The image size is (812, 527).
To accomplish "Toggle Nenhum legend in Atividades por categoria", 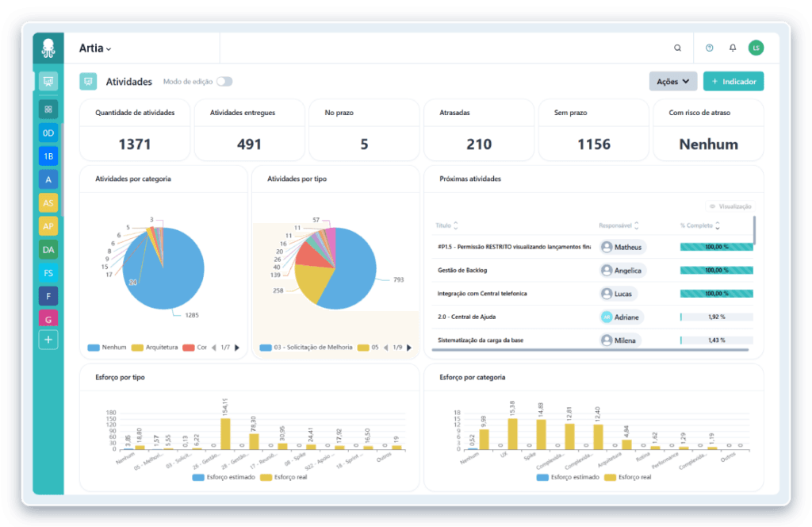I will point(108,348).
